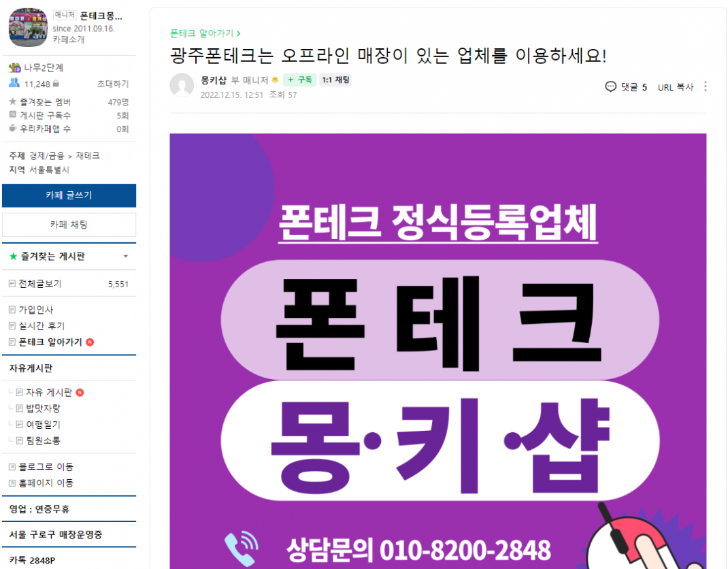Open the three-dot more options menu
The height and width of the screenshot is (569, 728).
pos(706,86)
